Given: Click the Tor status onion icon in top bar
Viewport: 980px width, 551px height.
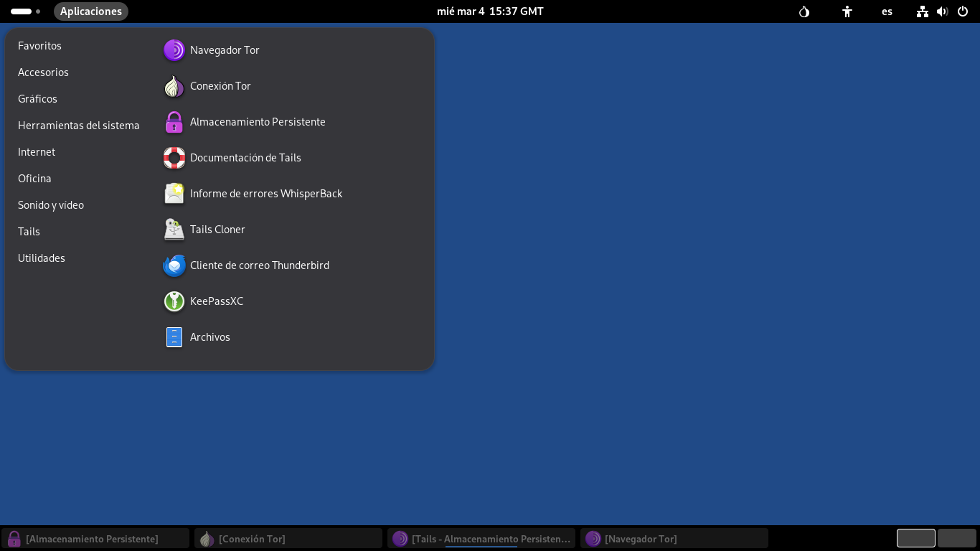Looking at the screenshot, I should (x=804, y=11).
